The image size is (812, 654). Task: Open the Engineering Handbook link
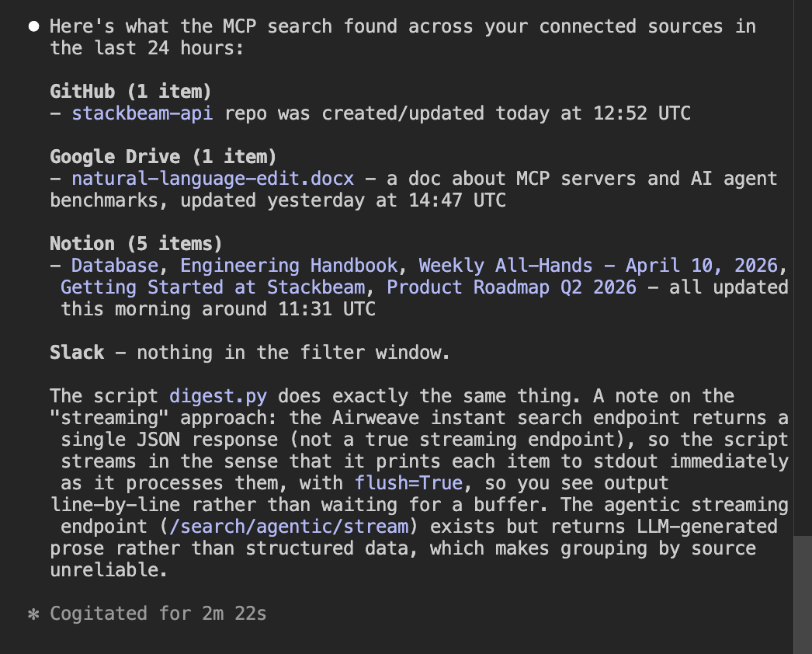tap(289, 266)
